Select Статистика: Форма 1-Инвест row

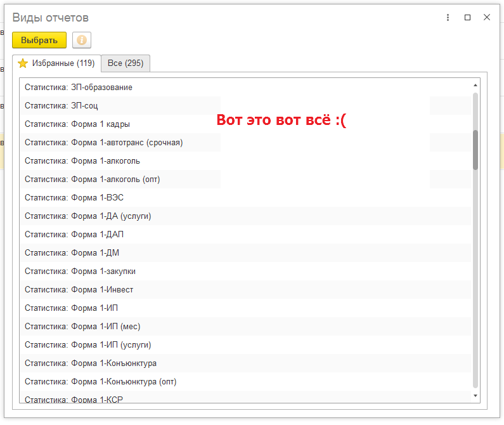79,290
